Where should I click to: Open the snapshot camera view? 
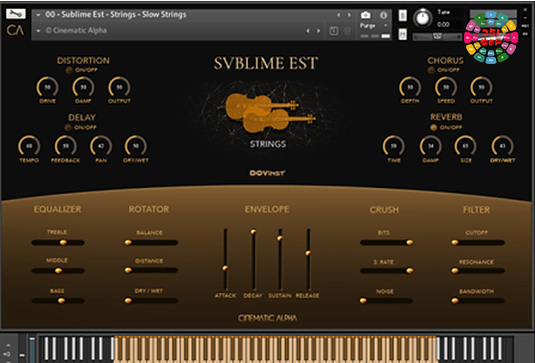click(365, 15)
